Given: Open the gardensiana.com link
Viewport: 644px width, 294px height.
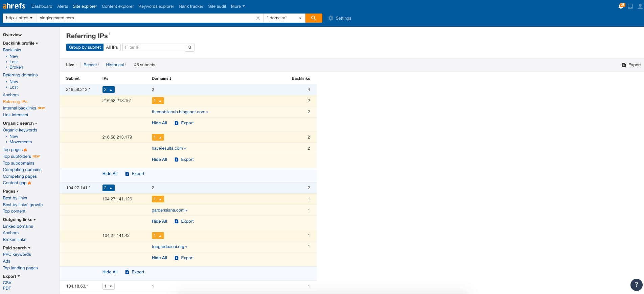Looking at the screenshot, I should coord(168,210).
